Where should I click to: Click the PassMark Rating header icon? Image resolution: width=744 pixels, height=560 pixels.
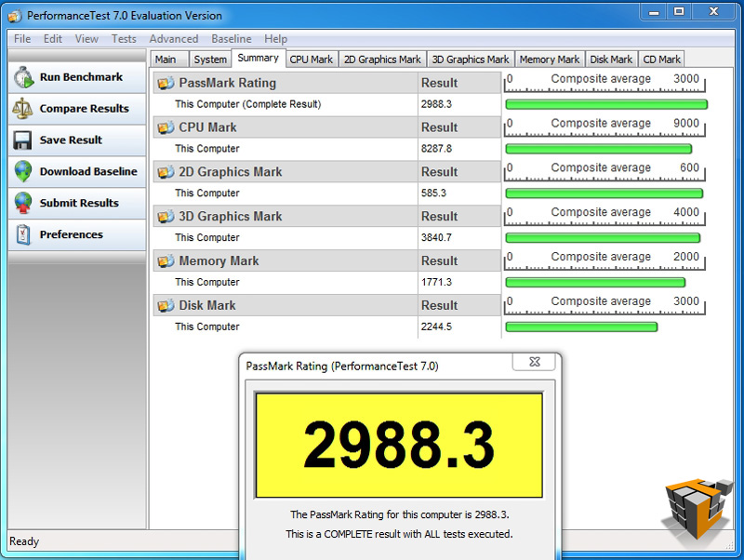click(166, 83)
